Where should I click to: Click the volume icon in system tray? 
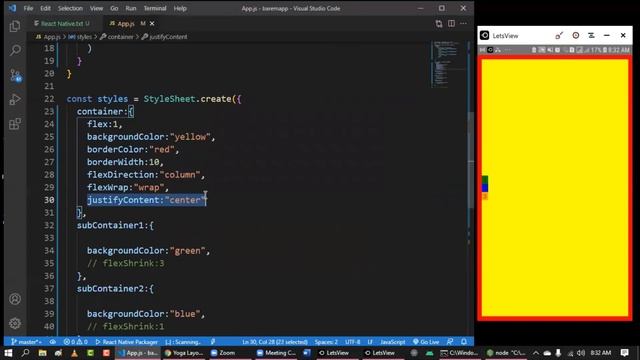(581, 353)
